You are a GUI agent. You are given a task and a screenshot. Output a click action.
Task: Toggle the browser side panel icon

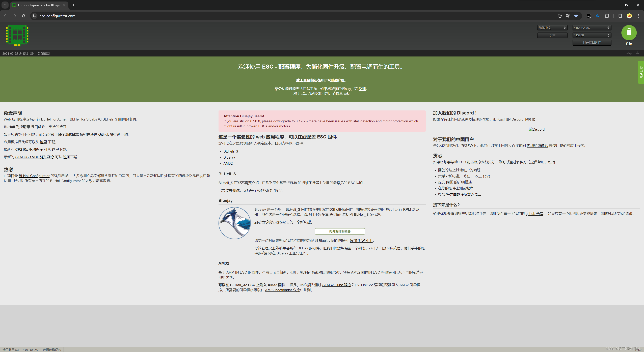[620, 16]
